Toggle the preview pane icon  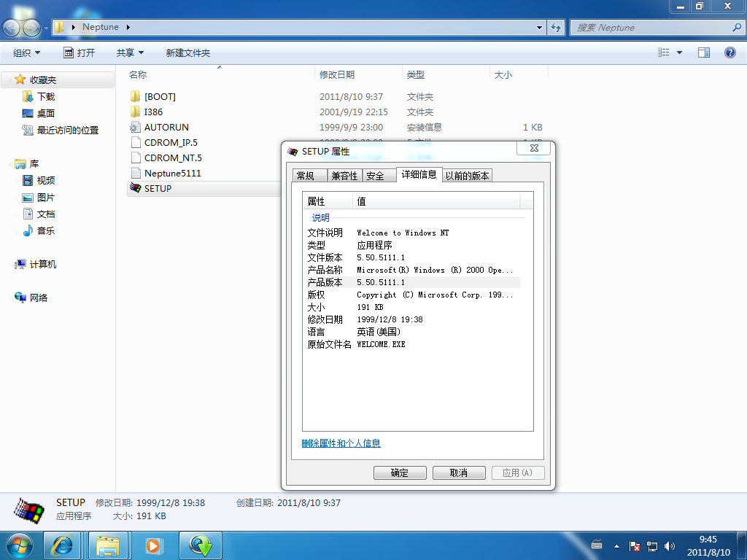(704, 52)
